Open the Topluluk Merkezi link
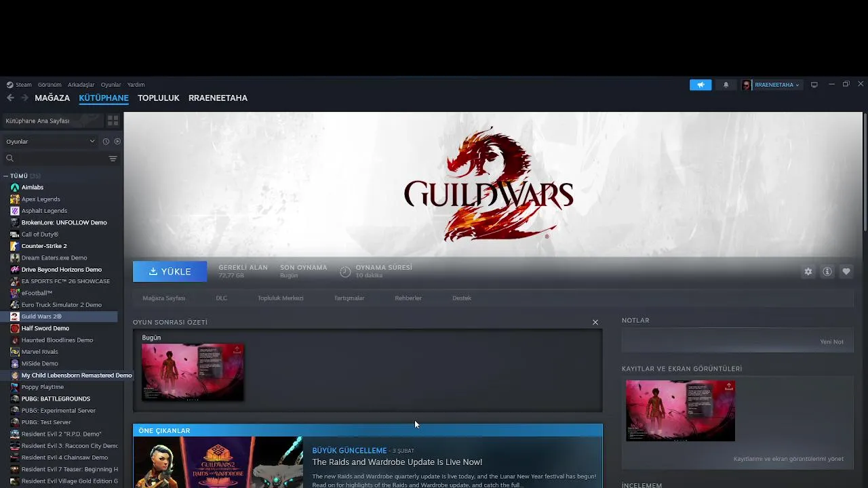This screenshot has height=488, width=868. pos(280,298)
